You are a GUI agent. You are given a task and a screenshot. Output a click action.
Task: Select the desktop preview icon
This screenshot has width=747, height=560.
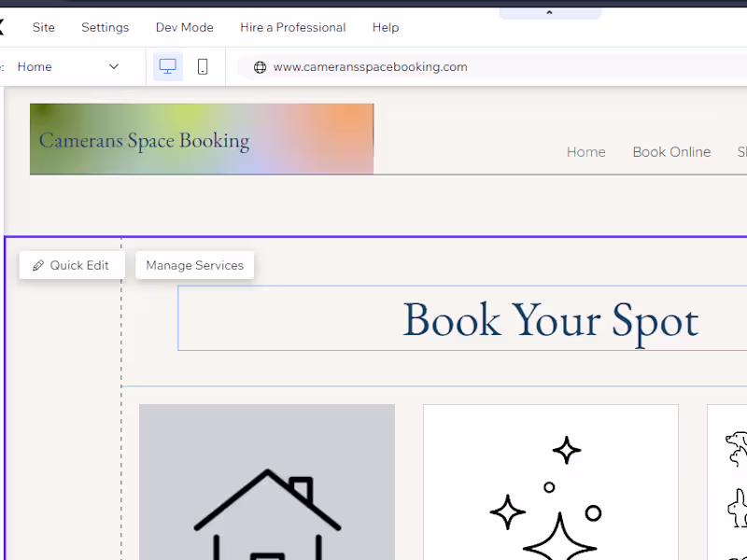click(168, 66)
